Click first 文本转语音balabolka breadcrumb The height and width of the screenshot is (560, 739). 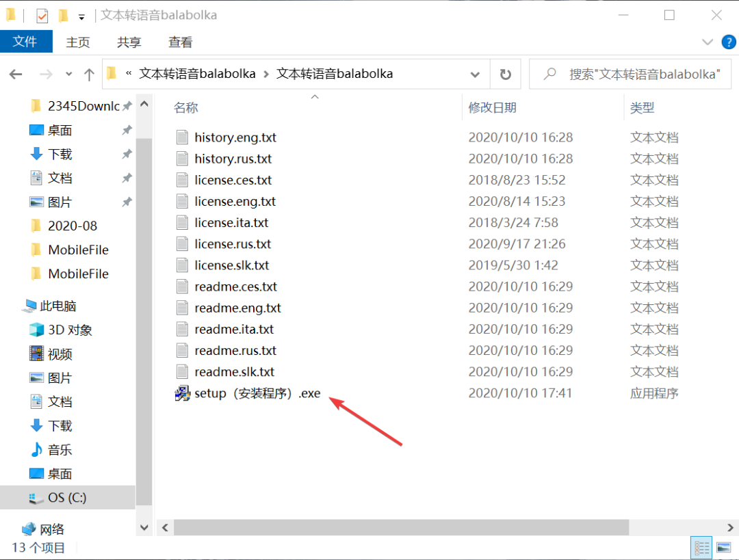point(197,74)
